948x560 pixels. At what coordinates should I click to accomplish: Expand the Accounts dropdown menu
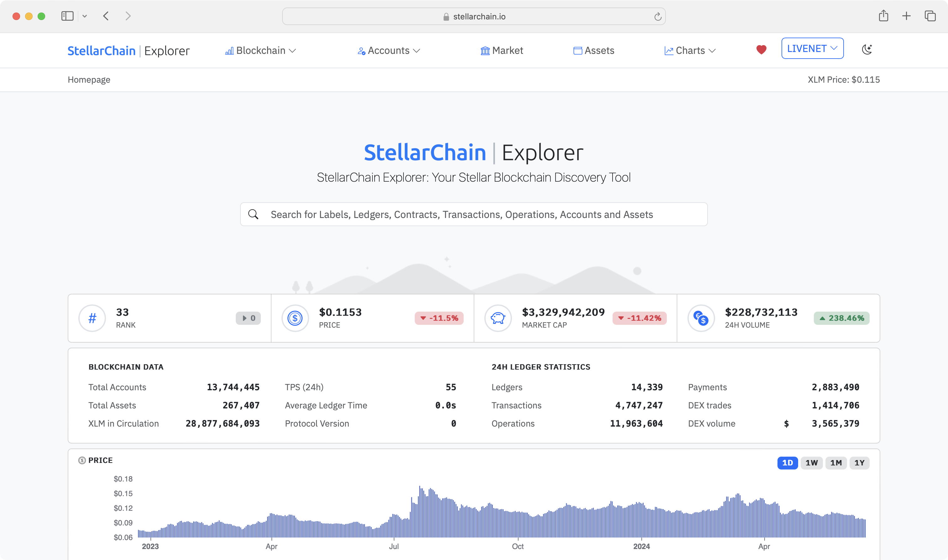point(389,50)
